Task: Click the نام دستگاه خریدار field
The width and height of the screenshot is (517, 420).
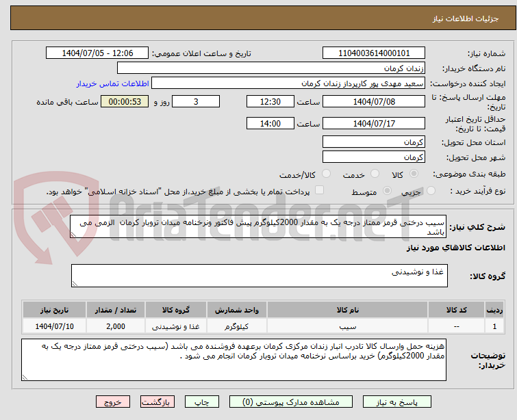Action: pos(271,68)
